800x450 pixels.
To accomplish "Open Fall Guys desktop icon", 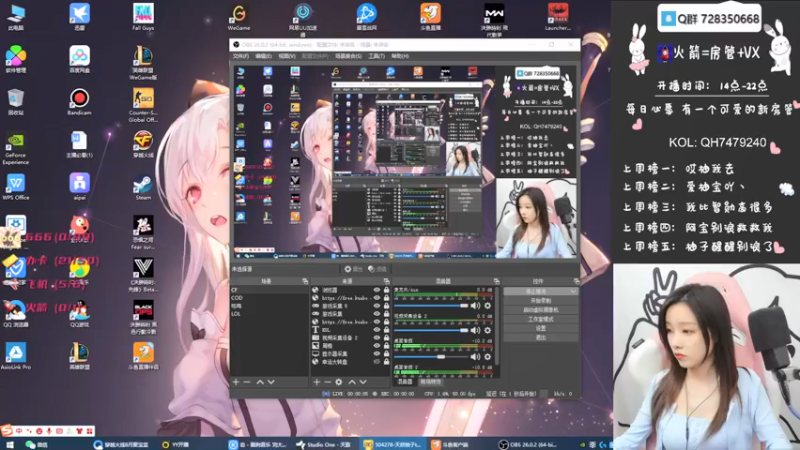I will (143, 17).
